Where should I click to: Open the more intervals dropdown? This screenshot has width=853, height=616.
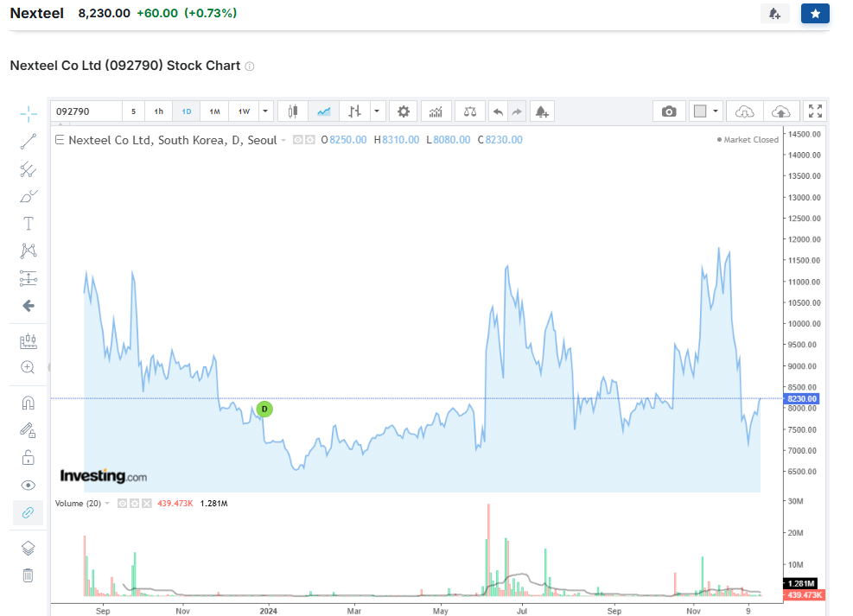coord(265,111)
